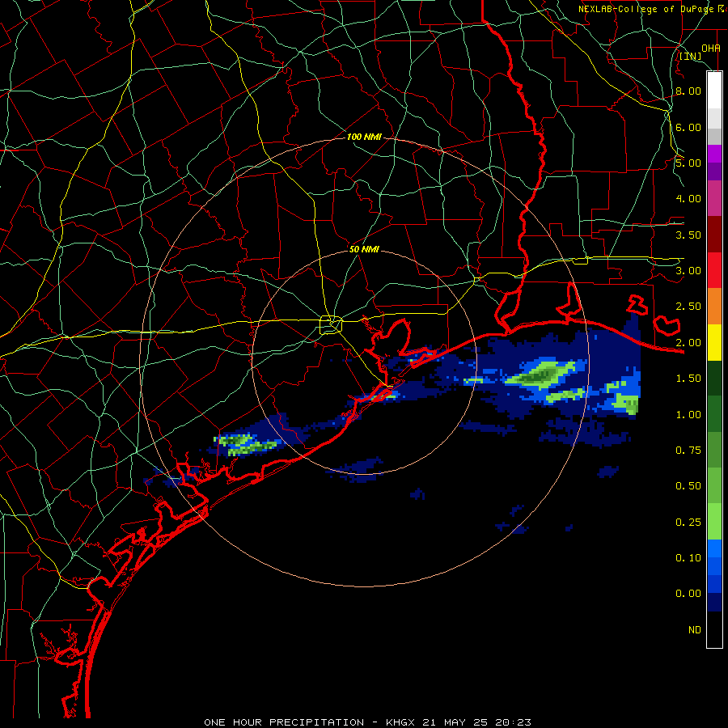
Task: Select the 0.50 legend value
Action: tap(688, 486)
